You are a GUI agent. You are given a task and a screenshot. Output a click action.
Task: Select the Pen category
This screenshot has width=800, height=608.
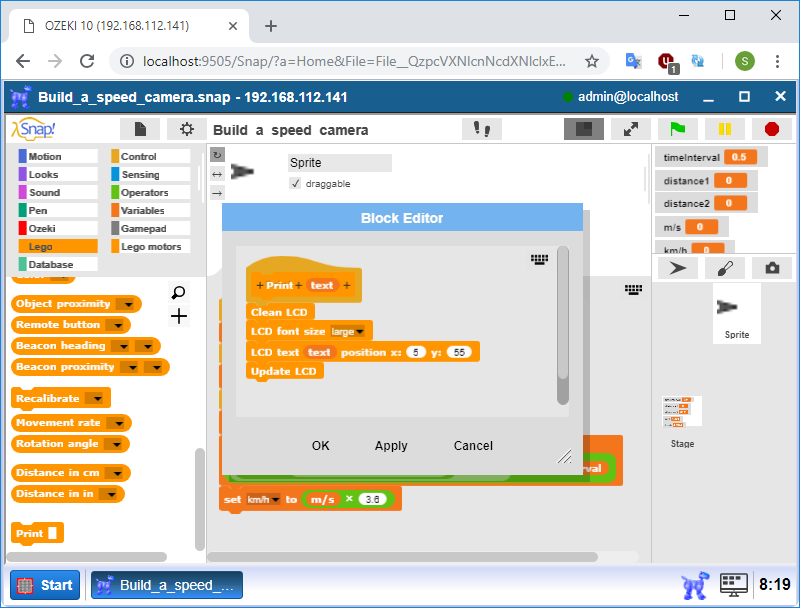coord(58,210)
